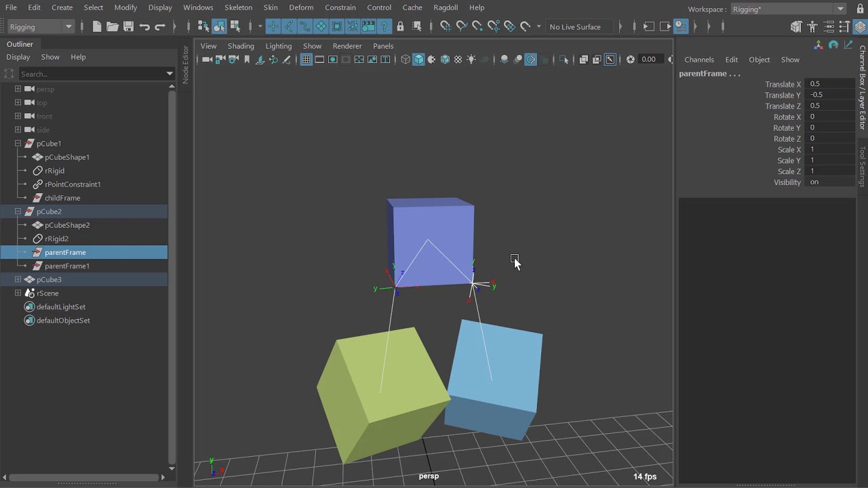Open the Tool Settings side tab
The width and height of the screenshot is (868, 488).
[863, 166]
